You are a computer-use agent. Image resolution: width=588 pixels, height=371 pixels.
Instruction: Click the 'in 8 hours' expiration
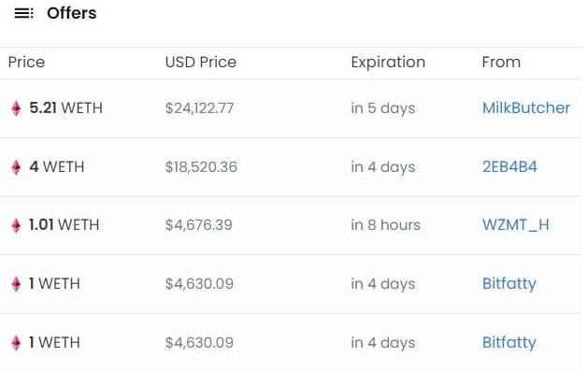[385, 225]
